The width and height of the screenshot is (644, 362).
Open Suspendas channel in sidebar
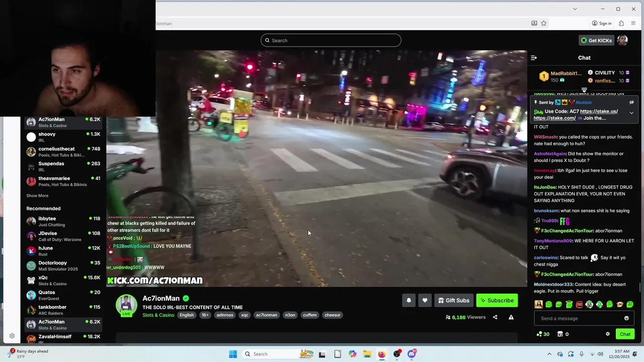click(64, 166)
